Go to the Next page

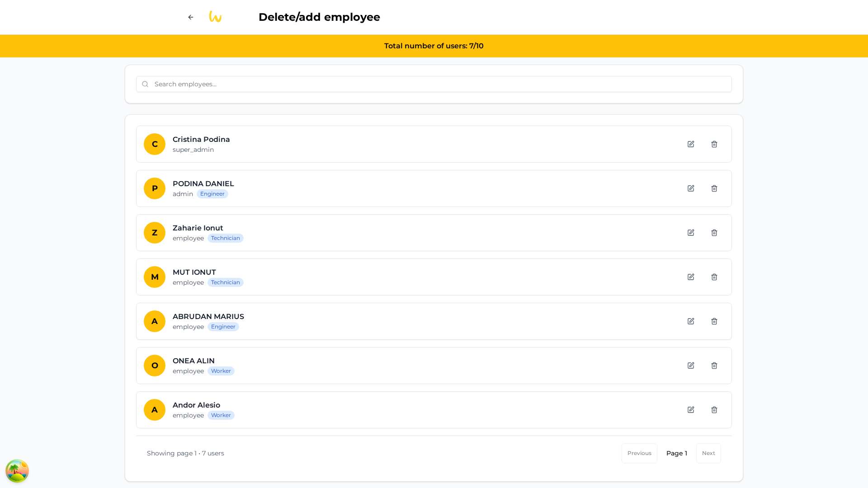point(708,453)
